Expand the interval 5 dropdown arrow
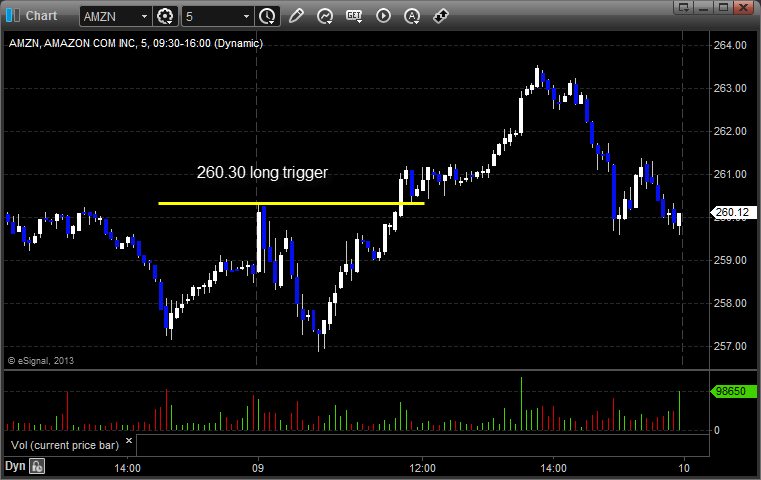 (x=246, y=17)
